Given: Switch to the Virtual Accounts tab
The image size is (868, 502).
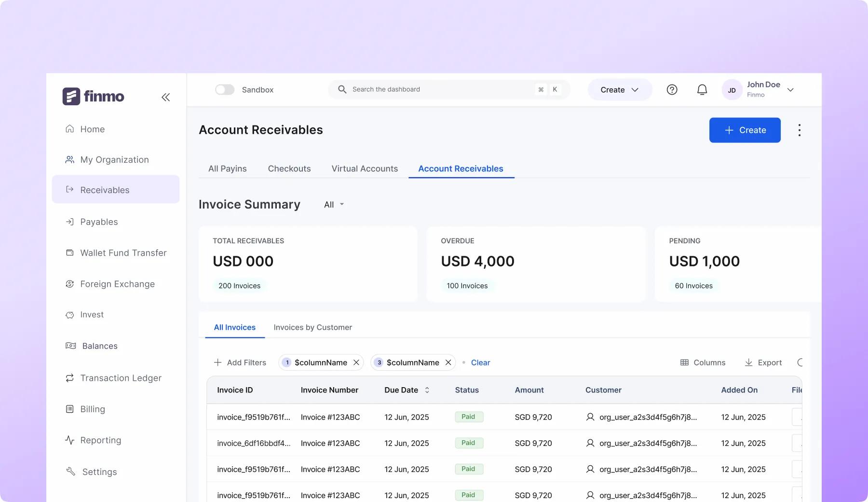Looking at the screenshot, I should coord(365,168).
